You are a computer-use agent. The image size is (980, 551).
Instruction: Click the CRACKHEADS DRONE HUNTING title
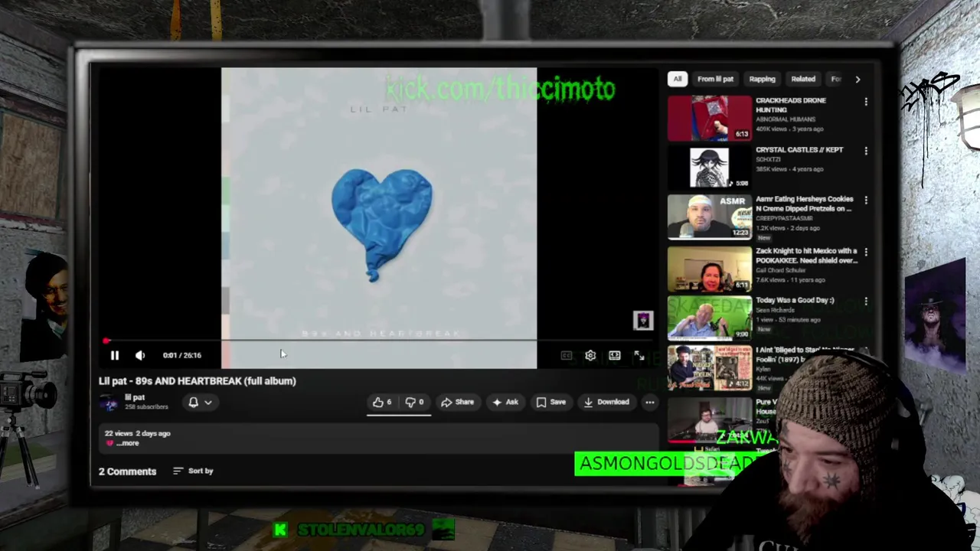point(791,105)
